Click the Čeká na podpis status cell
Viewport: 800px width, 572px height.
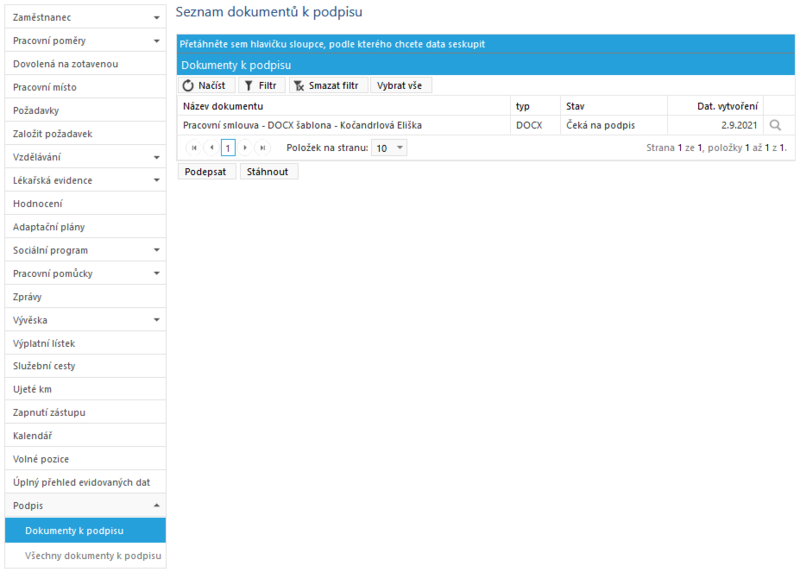614,125
